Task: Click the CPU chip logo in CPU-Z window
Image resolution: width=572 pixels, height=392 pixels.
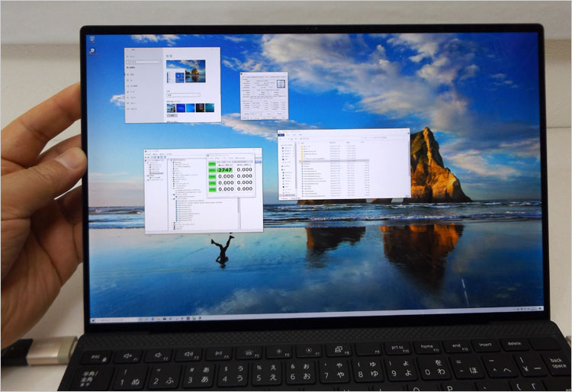Action: pyautogui.click(x=281, y=84)
